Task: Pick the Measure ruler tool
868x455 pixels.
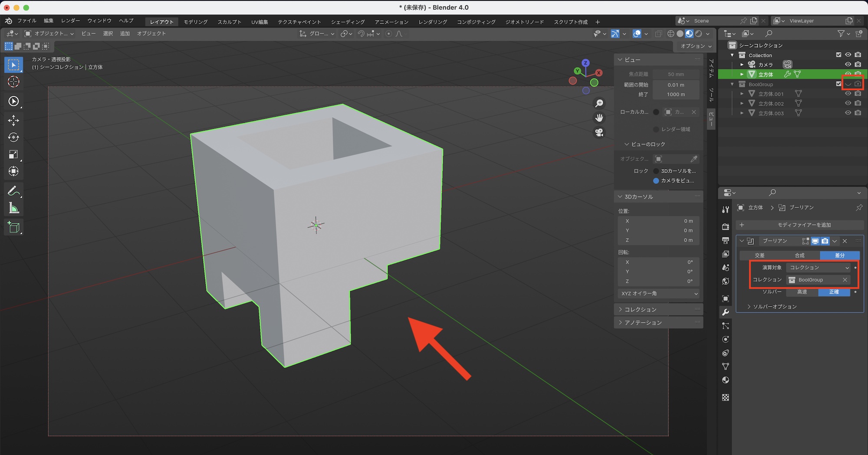Action: tap(13, 208)
